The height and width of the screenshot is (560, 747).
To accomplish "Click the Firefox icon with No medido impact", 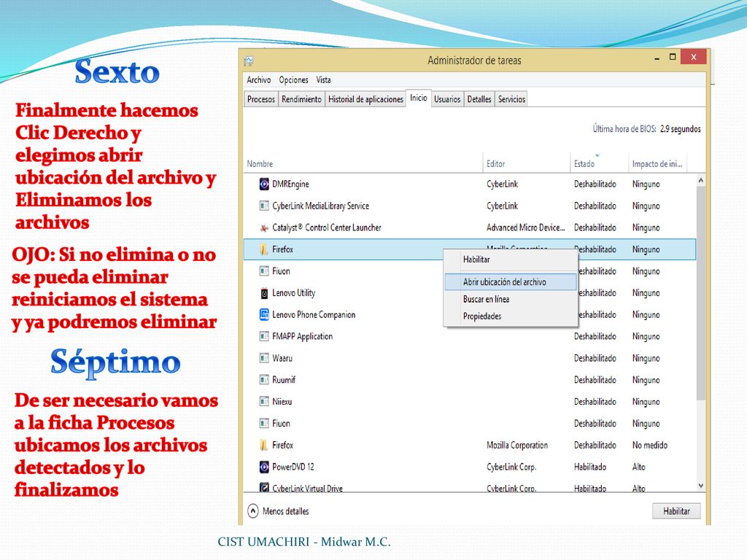I will (264, 446).
